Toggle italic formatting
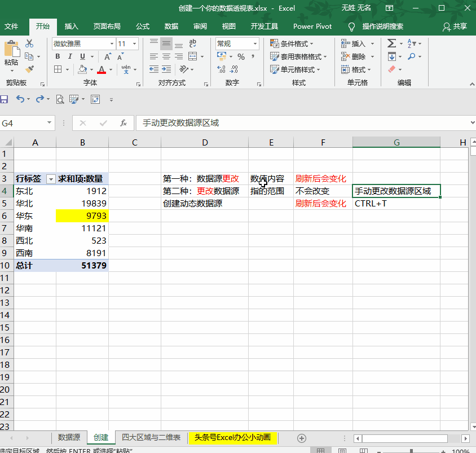The height and width of the screenshot is (453, 476). [70, 56]
